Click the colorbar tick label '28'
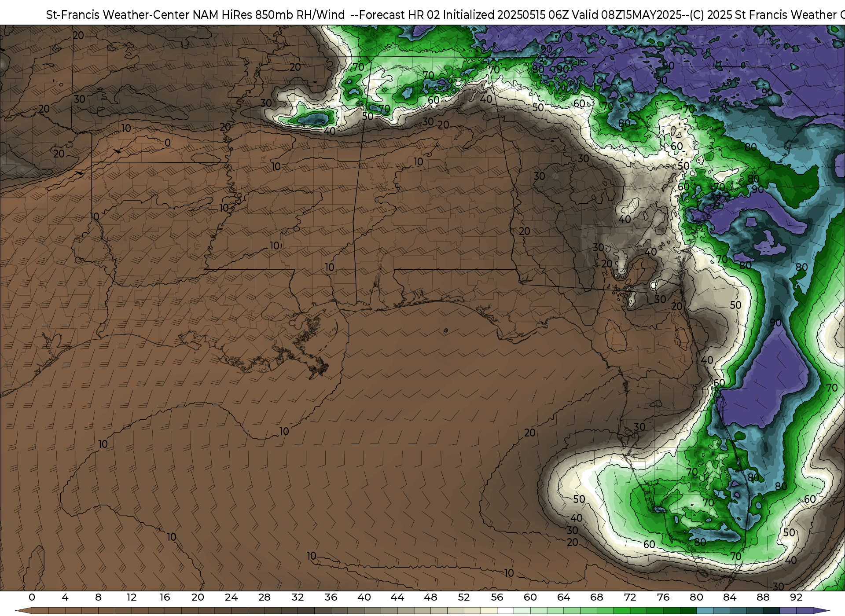 (x=265, y=598)
